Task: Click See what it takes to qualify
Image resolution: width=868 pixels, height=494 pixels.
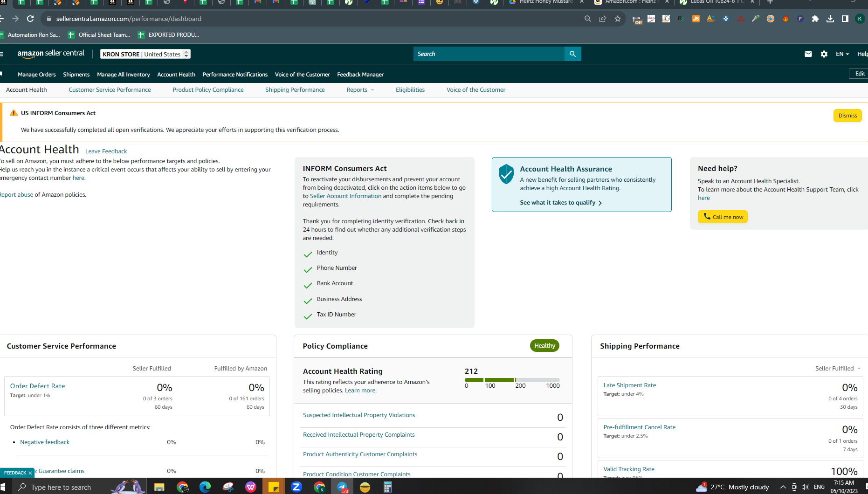Action: (561, 203)
